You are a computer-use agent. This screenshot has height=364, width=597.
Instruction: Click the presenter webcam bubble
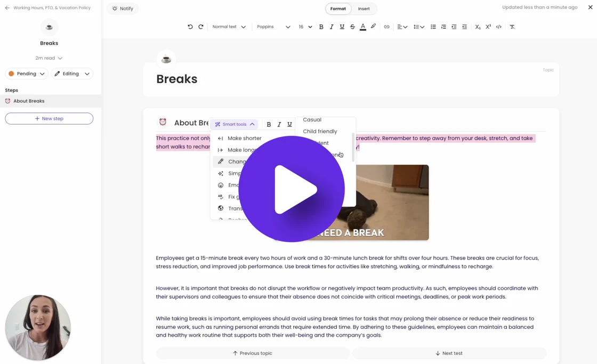38,327
